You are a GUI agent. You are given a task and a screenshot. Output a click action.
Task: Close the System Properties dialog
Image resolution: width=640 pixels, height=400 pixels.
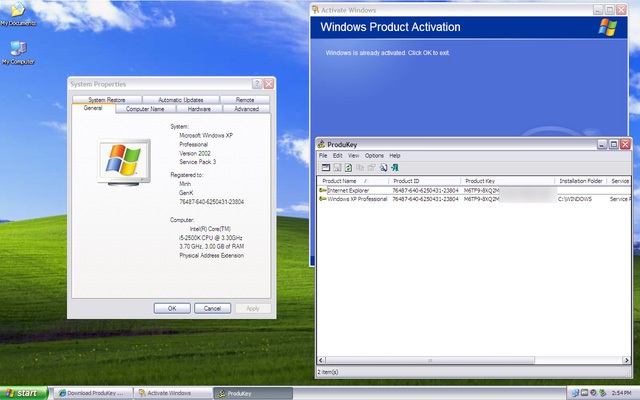269,84
